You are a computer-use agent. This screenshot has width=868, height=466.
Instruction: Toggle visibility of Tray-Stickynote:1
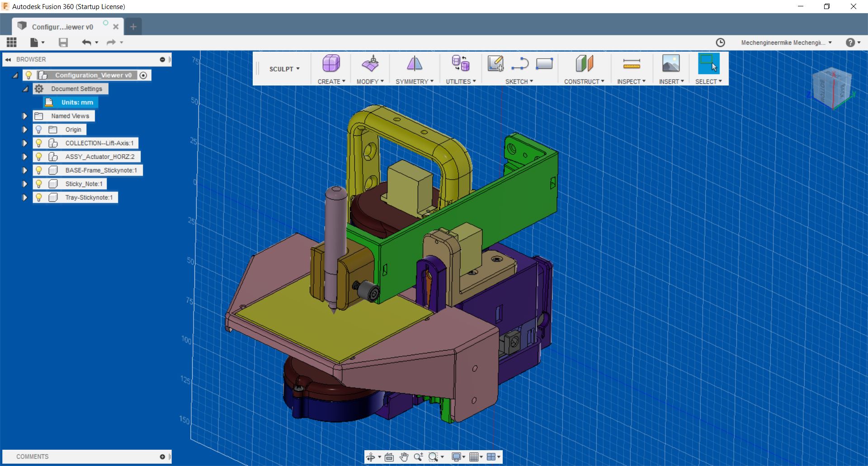pos(39,197)
